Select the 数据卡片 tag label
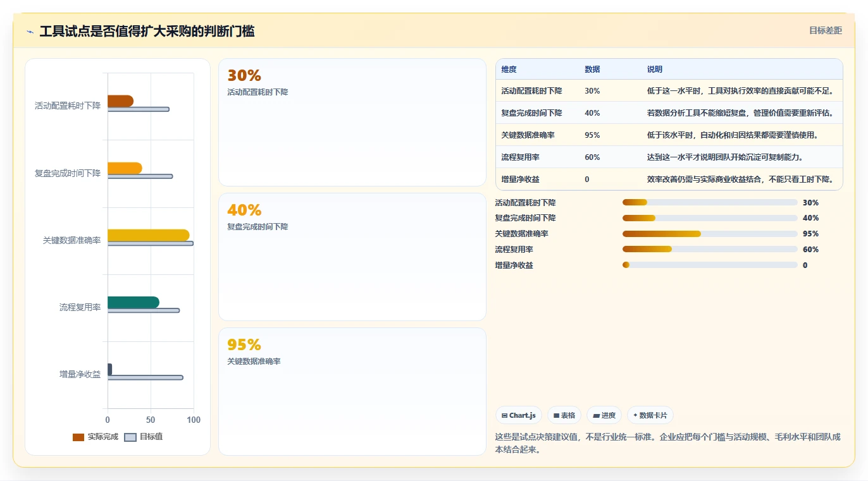Image resolution: width=868 pixels, height=481 pixels. 654,415
